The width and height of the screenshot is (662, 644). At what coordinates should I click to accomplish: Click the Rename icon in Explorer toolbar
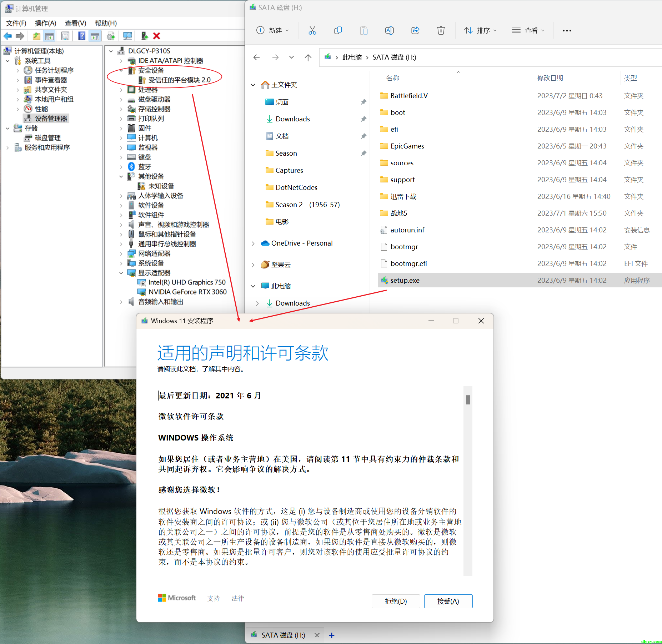(389, 31)
